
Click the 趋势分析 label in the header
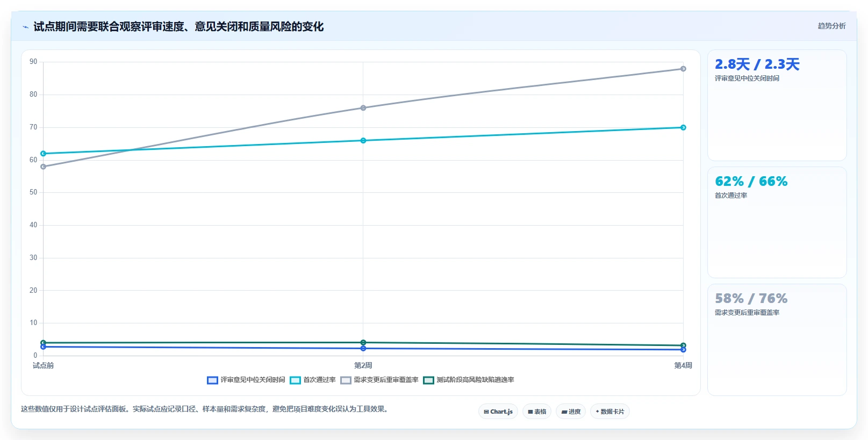pyautogui.click(x=831, y=26)
